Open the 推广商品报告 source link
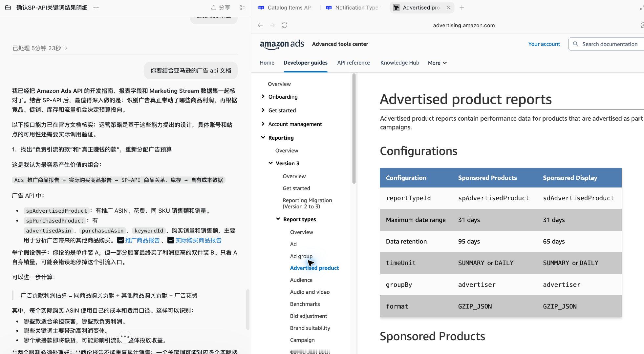The image size is (644, 354). 142,240
